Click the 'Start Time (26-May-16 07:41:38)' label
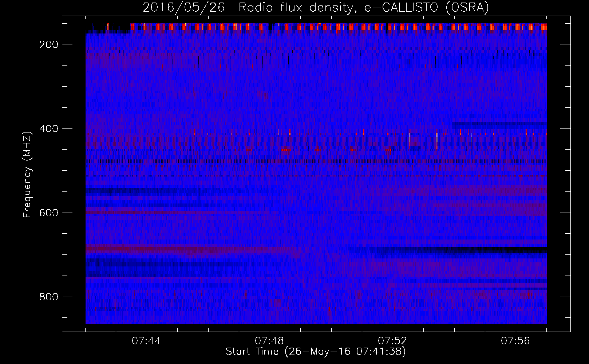 (x=316, y=352)
